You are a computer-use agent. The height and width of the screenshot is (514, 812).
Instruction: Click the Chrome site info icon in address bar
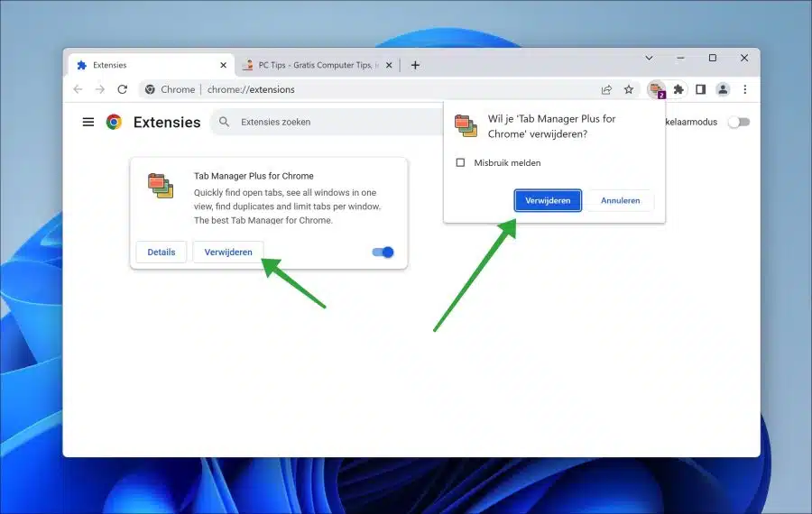coord(150,89)
